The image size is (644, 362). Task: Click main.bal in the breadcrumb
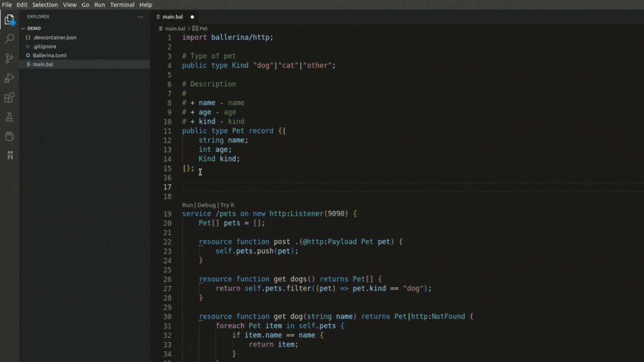coord(175,28)
